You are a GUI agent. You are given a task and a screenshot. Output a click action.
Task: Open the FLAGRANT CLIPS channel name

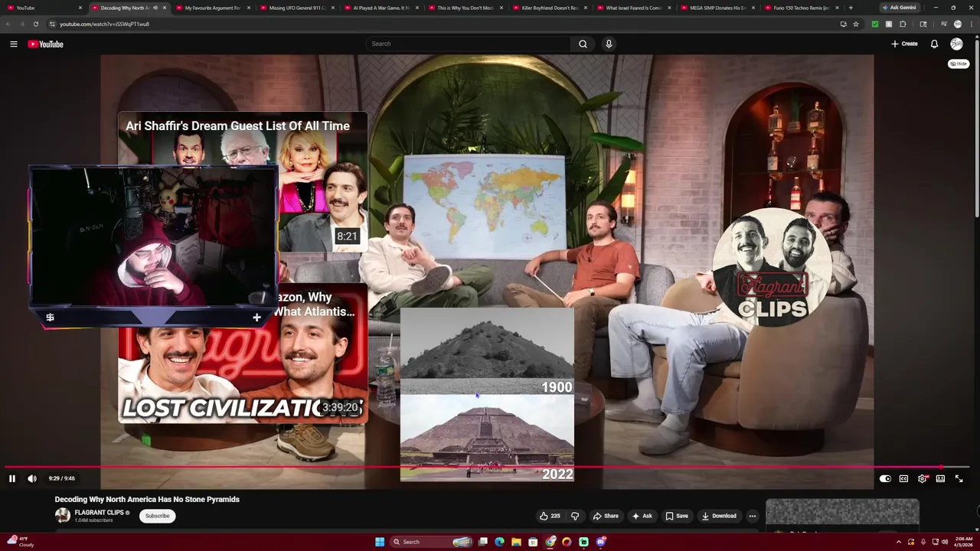point(99,513)
